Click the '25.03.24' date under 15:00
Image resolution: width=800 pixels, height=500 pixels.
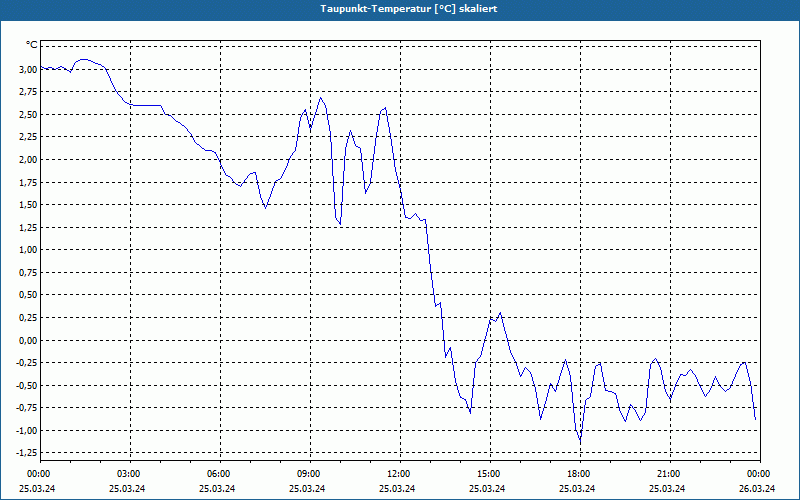(x=488, y=488)
